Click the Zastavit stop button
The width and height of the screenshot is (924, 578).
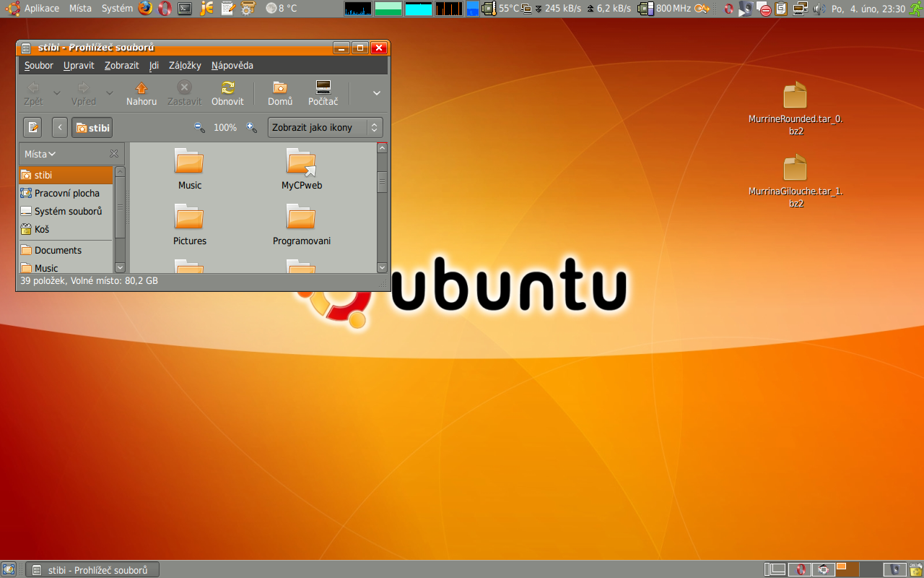coord(185,93)
